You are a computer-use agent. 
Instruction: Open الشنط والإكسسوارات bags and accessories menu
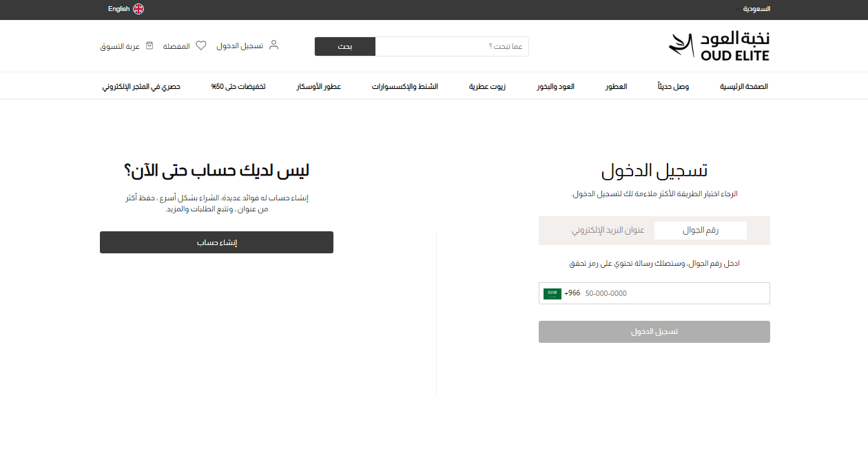click(405, 87)
